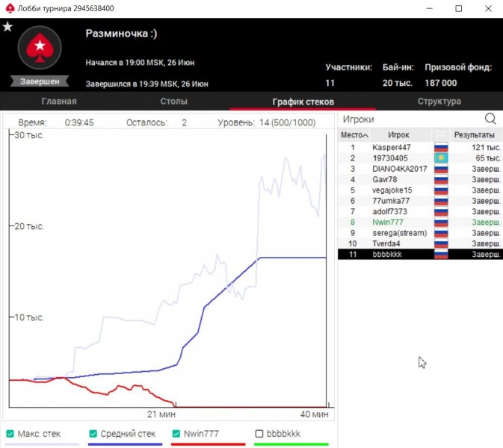This screenshot has height=448, width=503.
Task: Click the PokerStars icon in title bar
Action: 9,8
